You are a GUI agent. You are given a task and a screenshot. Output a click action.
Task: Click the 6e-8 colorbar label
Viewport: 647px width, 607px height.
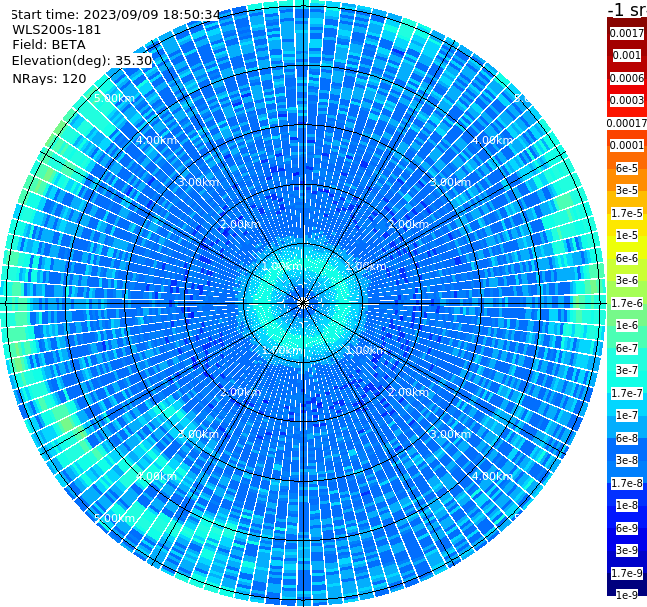click(627, 438)
